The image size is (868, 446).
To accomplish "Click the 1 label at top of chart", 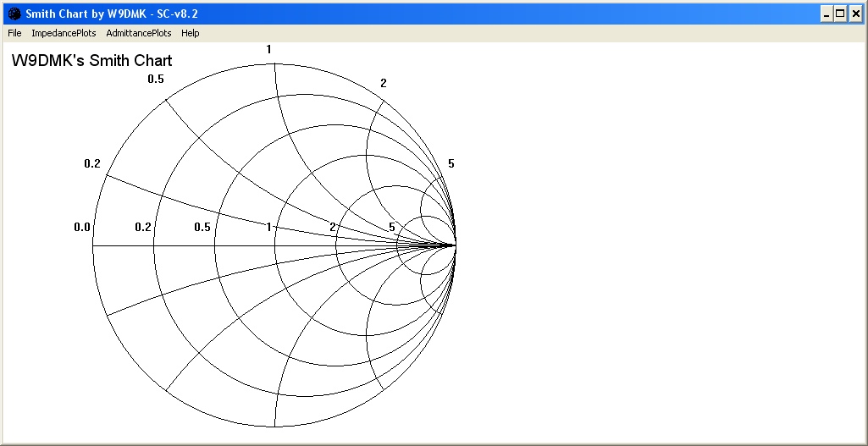I will coord(268,49).
